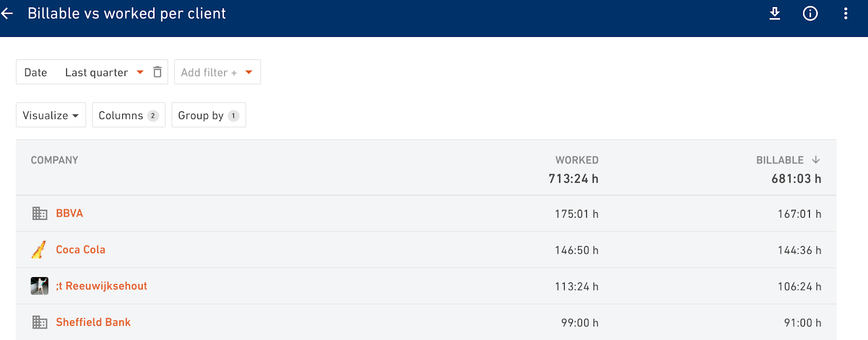Image resolution: width=868 pixels, height=340 pixels.
Task: Sort by the Worked column header
Action: pyautogui.click(x=577, y=160)
